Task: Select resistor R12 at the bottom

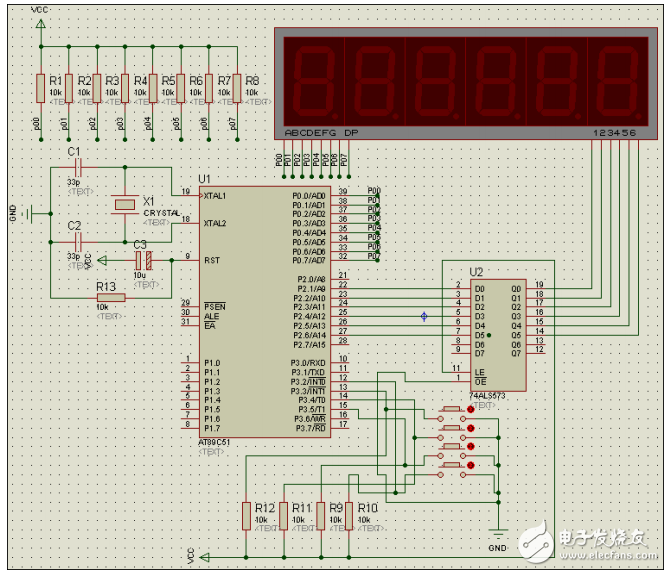Action: [x=246, y=515]
